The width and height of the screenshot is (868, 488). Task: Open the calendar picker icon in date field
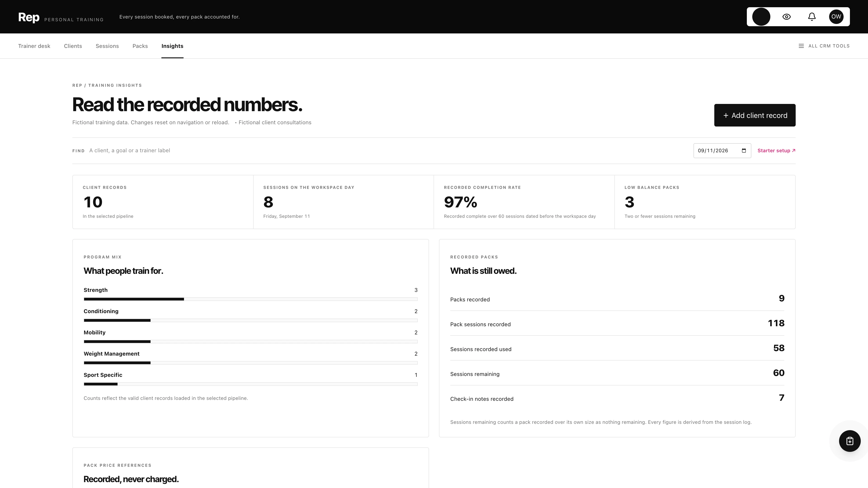point(744,150)
